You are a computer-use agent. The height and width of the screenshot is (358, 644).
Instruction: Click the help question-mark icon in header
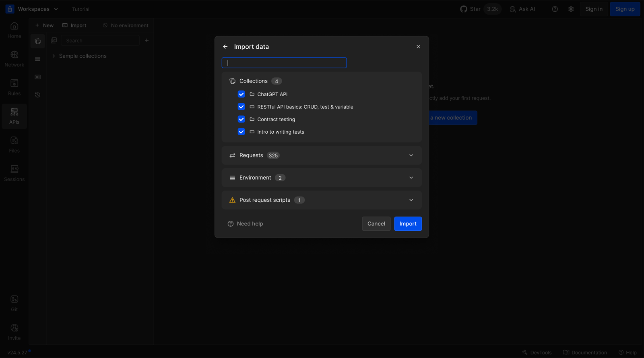click(x=555, y=9)
